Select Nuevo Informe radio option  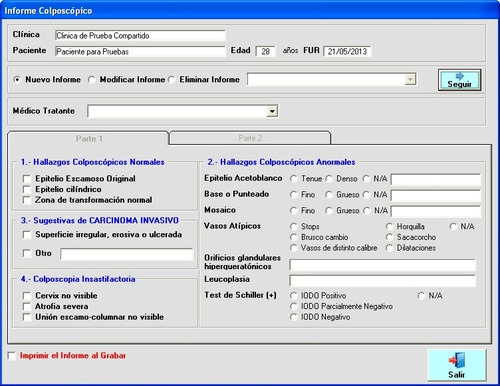tap(17, 80)
